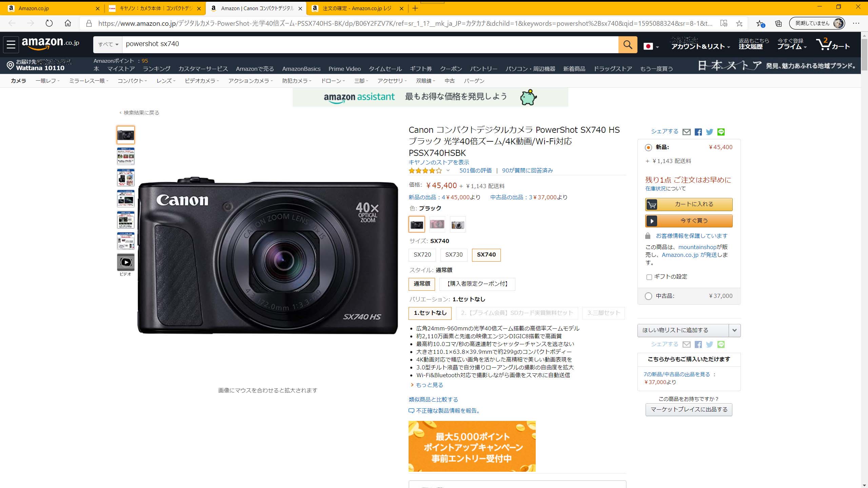Screen dimensions: 868x488
Task: Add page to favorites star icon
Action: [x=739, y=23]
